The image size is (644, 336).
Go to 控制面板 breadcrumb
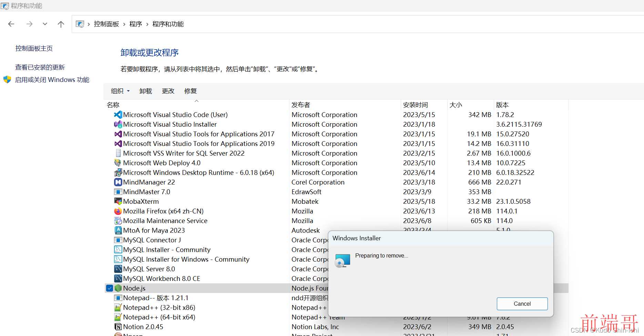tap(106, 24)
